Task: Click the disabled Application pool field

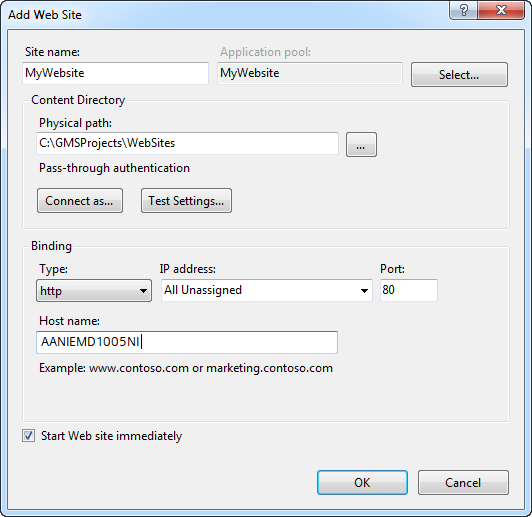Action: tap(310, 73)
